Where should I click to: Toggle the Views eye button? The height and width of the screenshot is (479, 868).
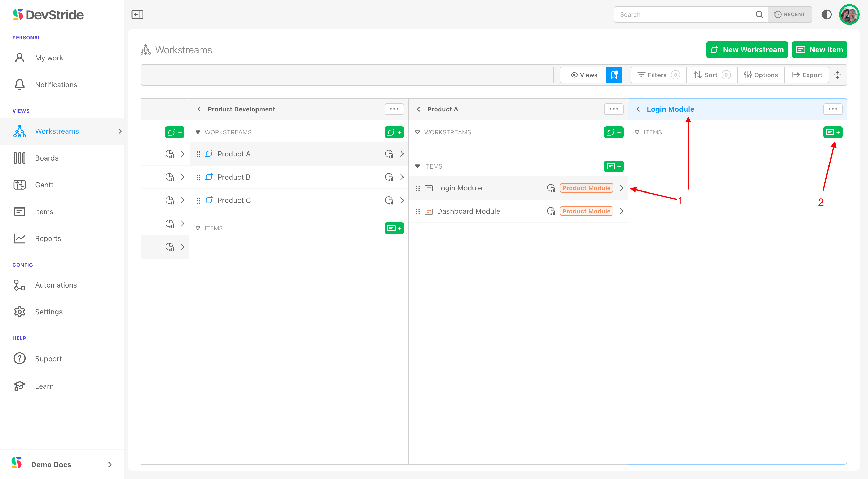click(584, 75)
